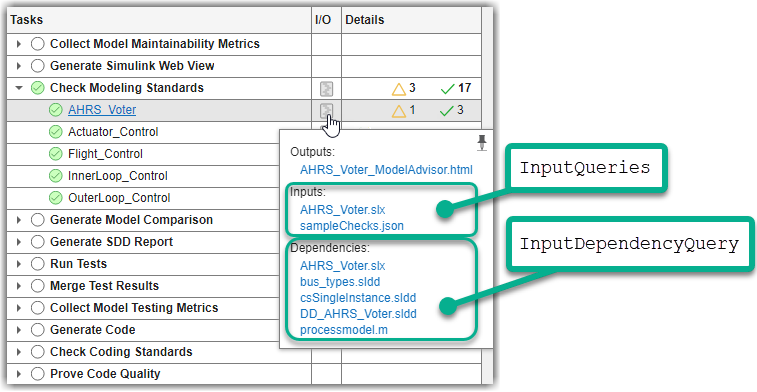Expand Check Coding Standards task
Viewport: 757px width, 392px height.
click(19, 352)
